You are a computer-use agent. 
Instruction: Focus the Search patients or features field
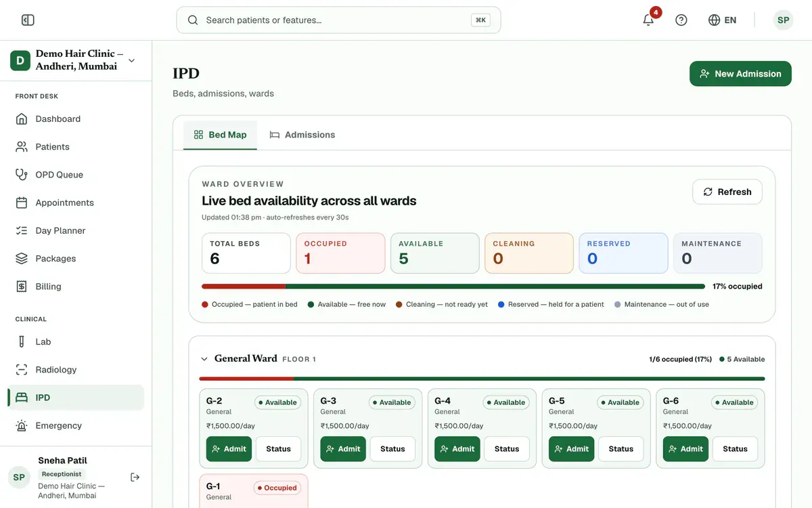pyautogui.click(x=338, y=20)
